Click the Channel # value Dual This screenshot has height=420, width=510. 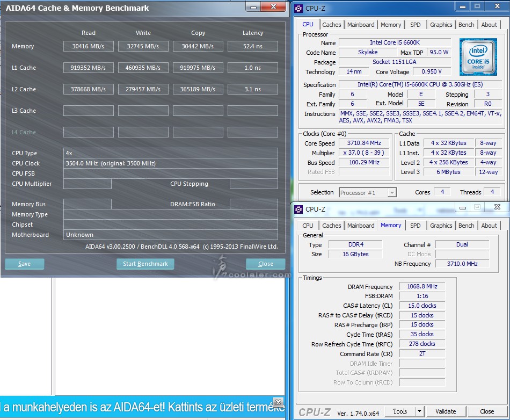(462, 244)
